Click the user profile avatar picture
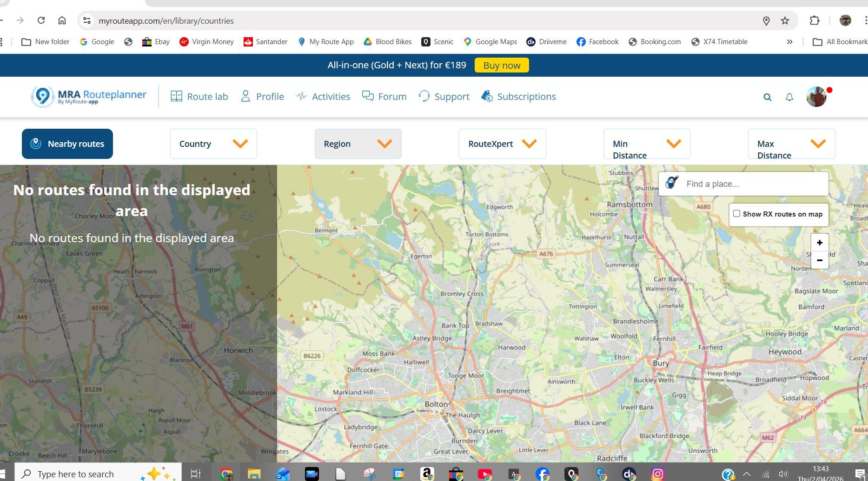Image resolution: width=868 pixels, height=481 pixels. pos(816,97)
